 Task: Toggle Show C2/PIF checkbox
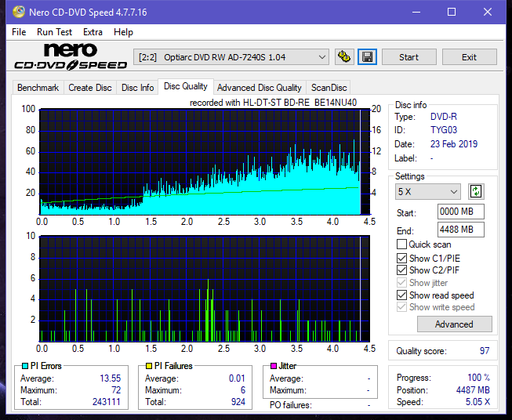pyautogui.click(x=401, y=270)
